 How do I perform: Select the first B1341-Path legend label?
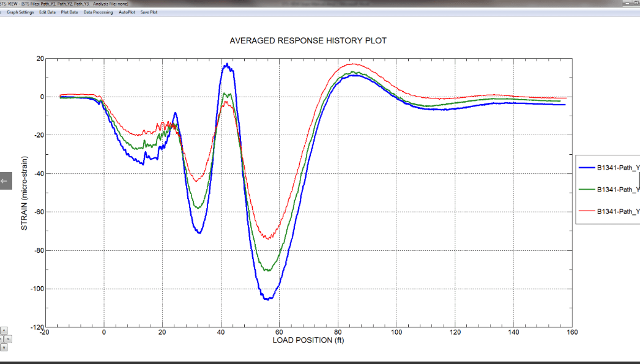click(x=618, y=167)
